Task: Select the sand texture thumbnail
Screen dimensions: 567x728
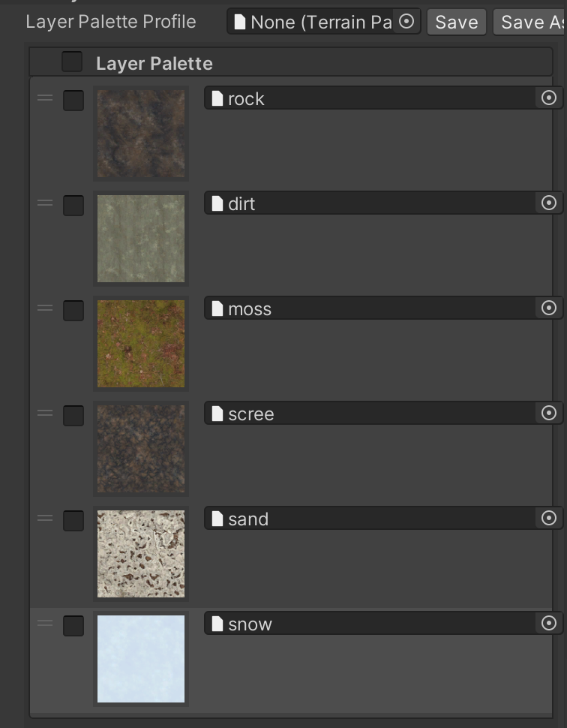Action: tap(141, 554)
